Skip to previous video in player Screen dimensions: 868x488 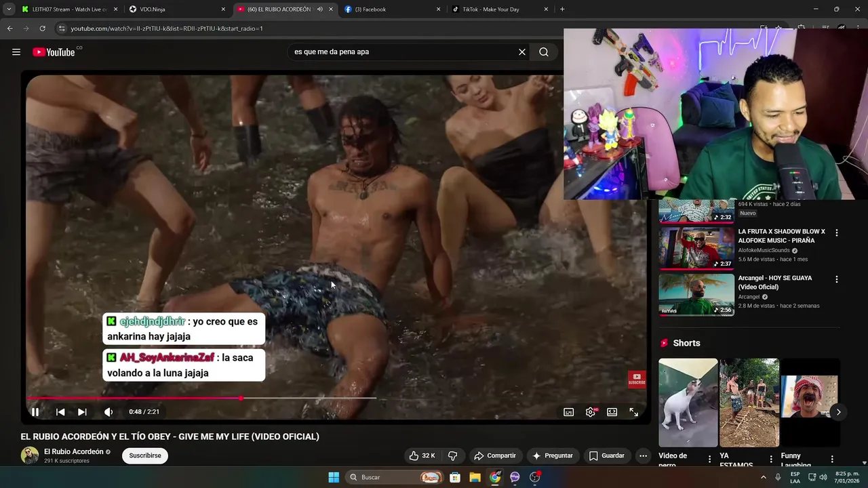coord(60,411)
